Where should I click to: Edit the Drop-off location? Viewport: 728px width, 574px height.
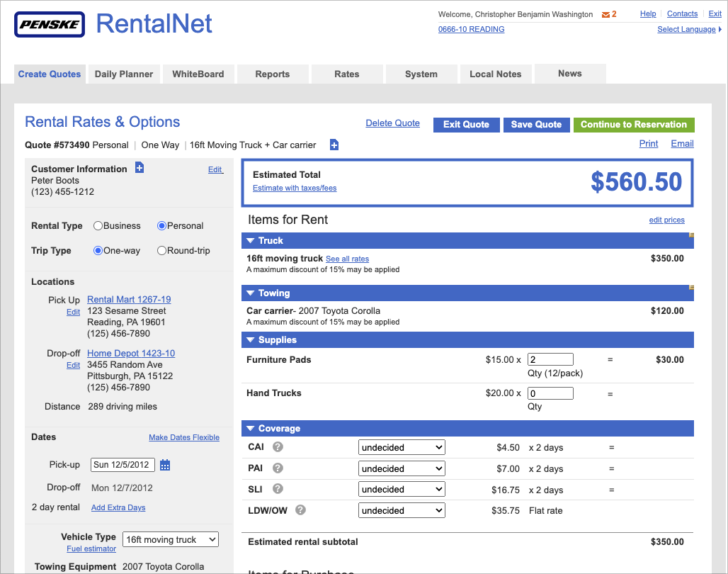(x=73, y=366)
